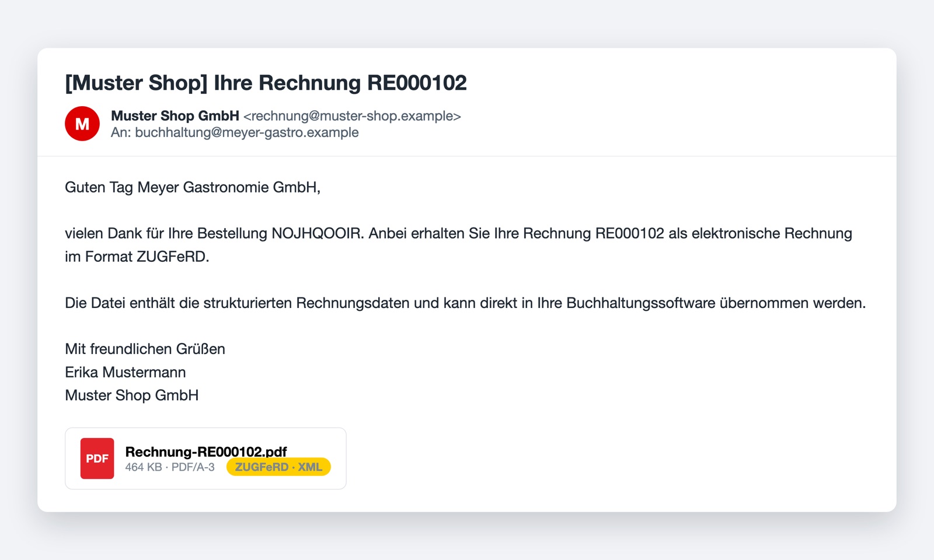Image resolution: width=934 pixels, height=560 pixels.
Task: Click 'Mit freundlichen Grüßen' closing line
Action: 145,349
